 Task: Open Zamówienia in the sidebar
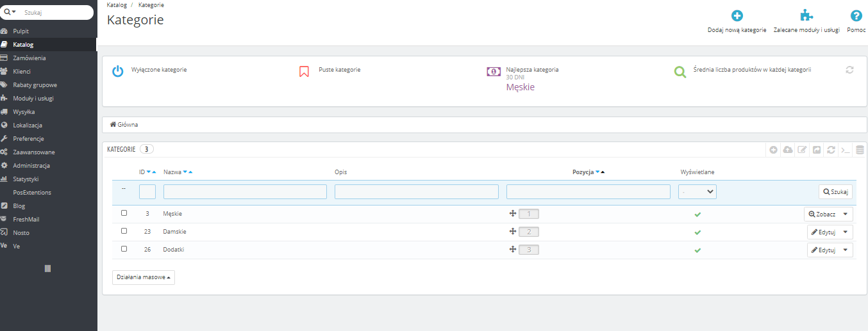pyautogui.click(x=29, y=58)
